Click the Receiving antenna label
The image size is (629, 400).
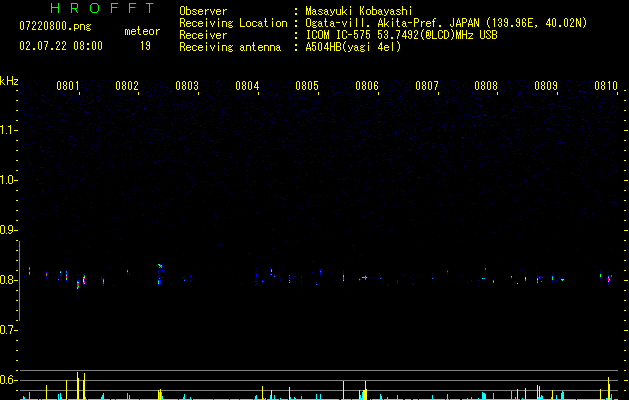(230, 47)
